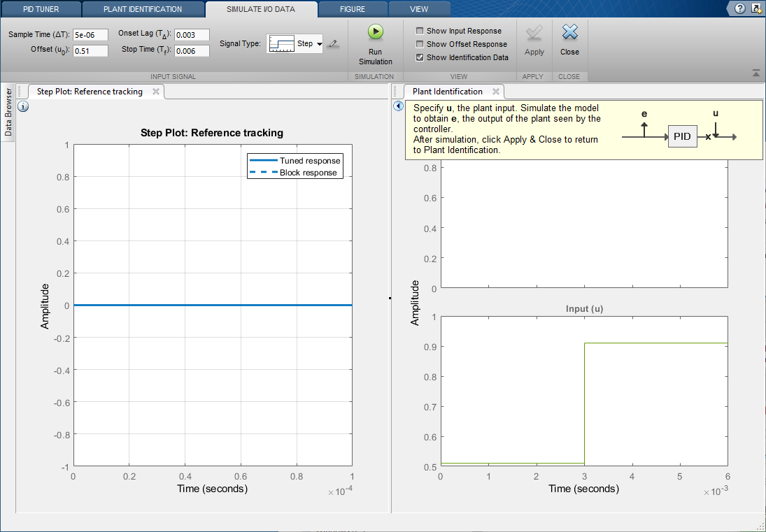The width and height of the screenshot is (766, 532).
Task: Click the info icon in Step Plot panel
Action: 23,106
